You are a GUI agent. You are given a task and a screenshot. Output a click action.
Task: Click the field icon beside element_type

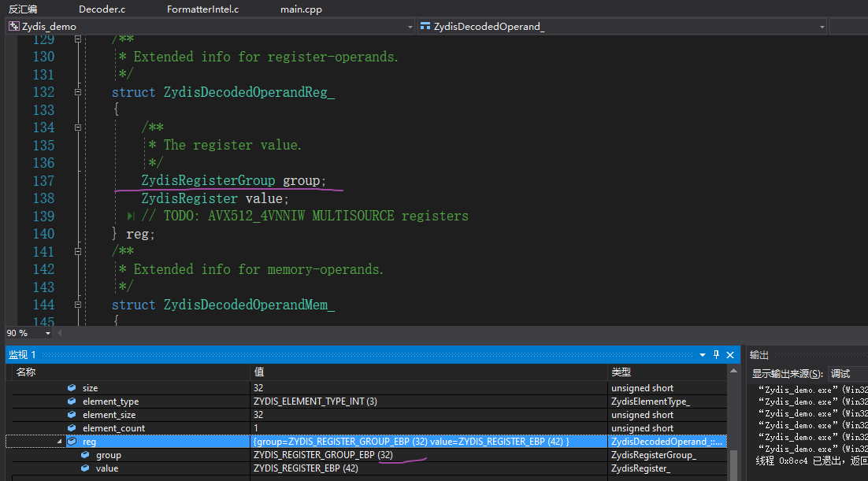(72, 401)
